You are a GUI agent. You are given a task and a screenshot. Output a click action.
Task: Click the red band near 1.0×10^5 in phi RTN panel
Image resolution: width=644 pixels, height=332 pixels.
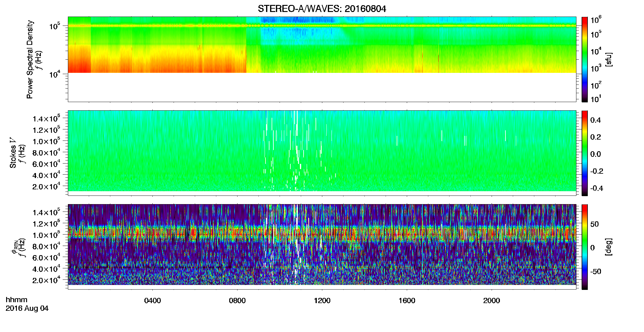pyautogui.click(x=322, y=234)
